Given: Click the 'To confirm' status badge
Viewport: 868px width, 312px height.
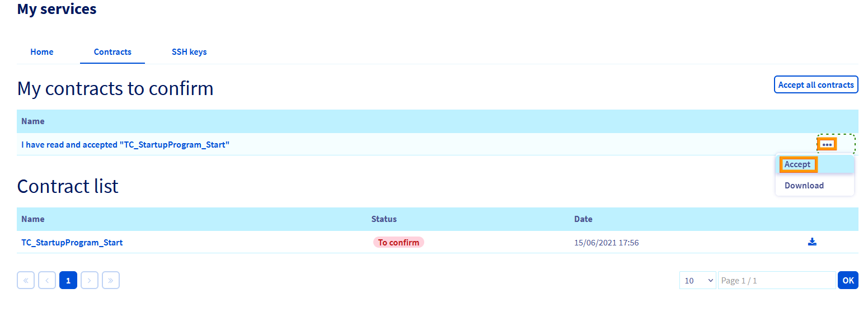Looking at the screenshot, I should (x=398, y=243).
